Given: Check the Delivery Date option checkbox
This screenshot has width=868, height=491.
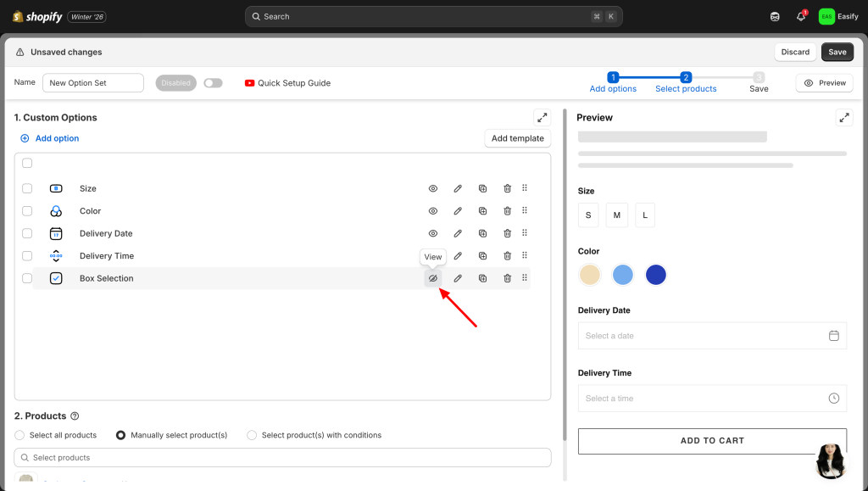Looking at the screenshot, I should pyautogui.click(x=27, y=233).
